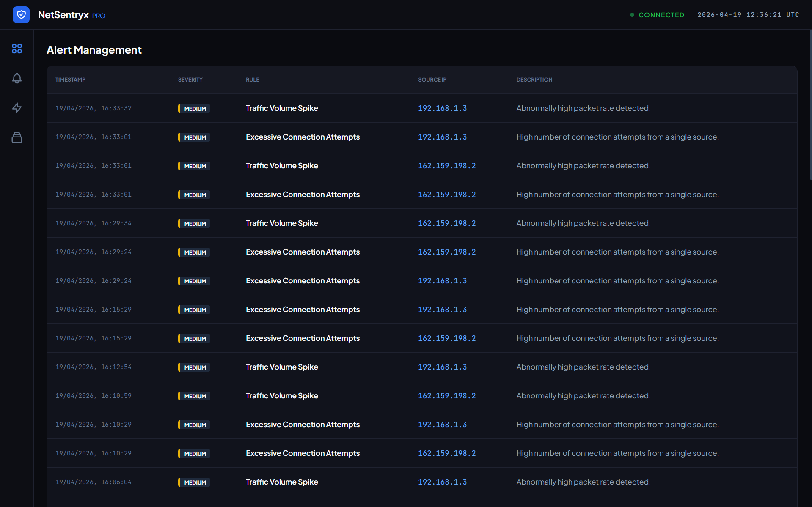Image resolution: width=812 pixels, height=507 pixels.
Task: Open the Traffic Volume Spike alert at 16:06:04
Action: [x=282, y=482]
